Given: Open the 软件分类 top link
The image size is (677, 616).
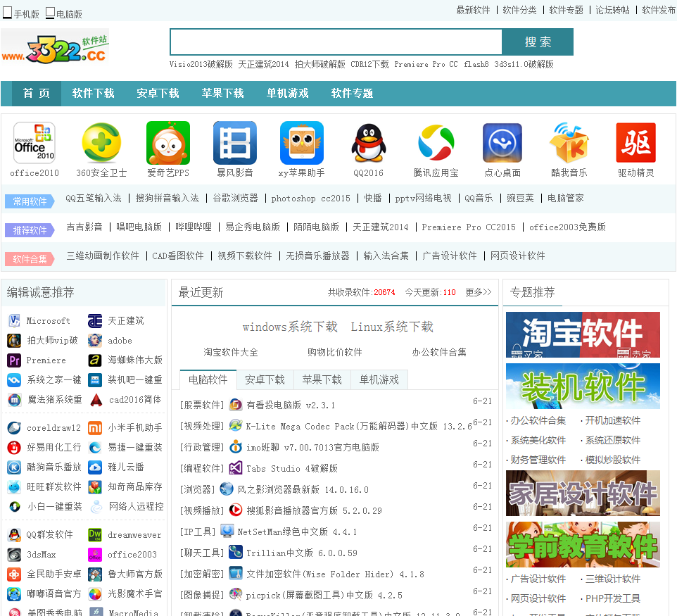Looking at the screenshot, I should [x=520, y=10].
